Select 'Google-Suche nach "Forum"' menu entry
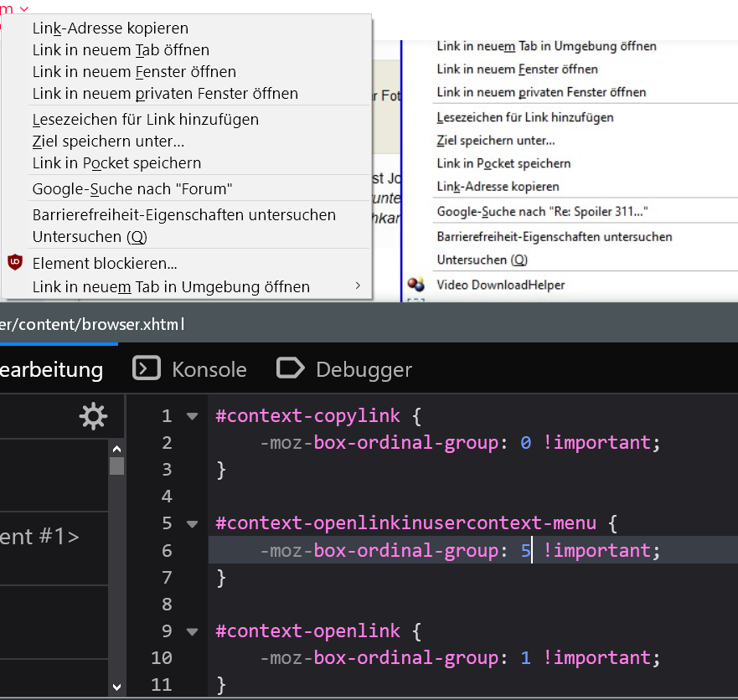 (132, 189)
